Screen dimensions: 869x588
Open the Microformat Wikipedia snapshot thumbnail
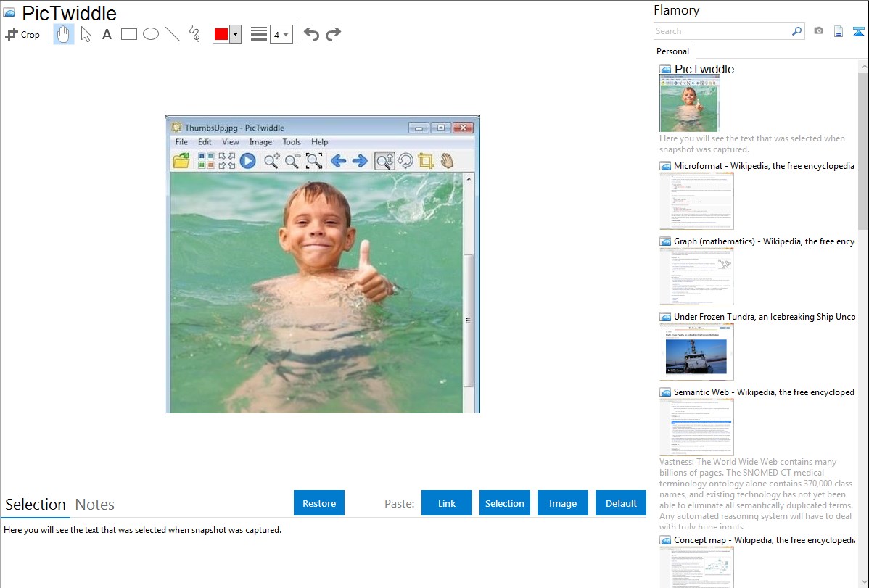coord(696,201)
